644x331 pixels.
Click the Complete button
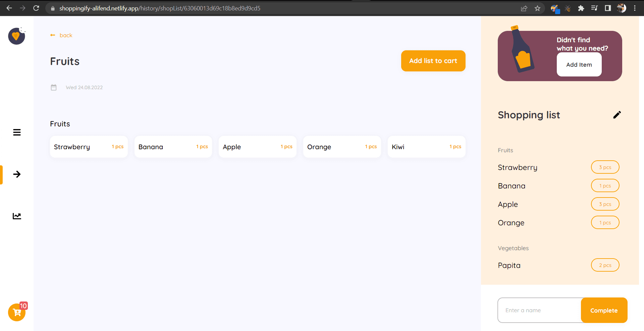(x=604, y=310)
